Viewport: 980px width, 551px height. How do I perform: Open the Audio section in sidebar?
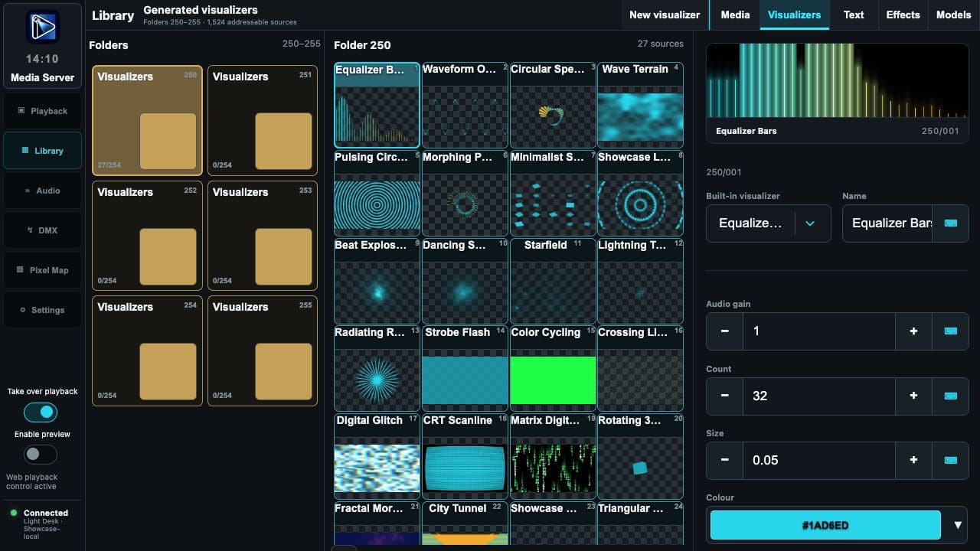pos(42,191)
